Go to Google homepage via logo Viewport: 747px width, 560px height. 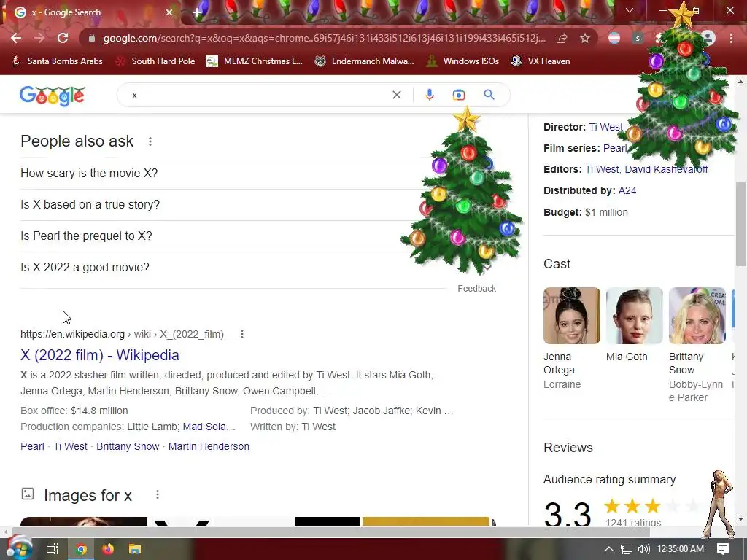(52, 96)
